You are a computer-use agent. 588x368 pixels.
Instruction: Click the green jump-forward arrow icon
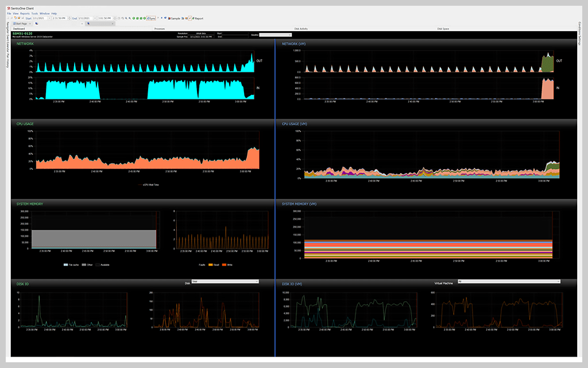coord(145,18)
